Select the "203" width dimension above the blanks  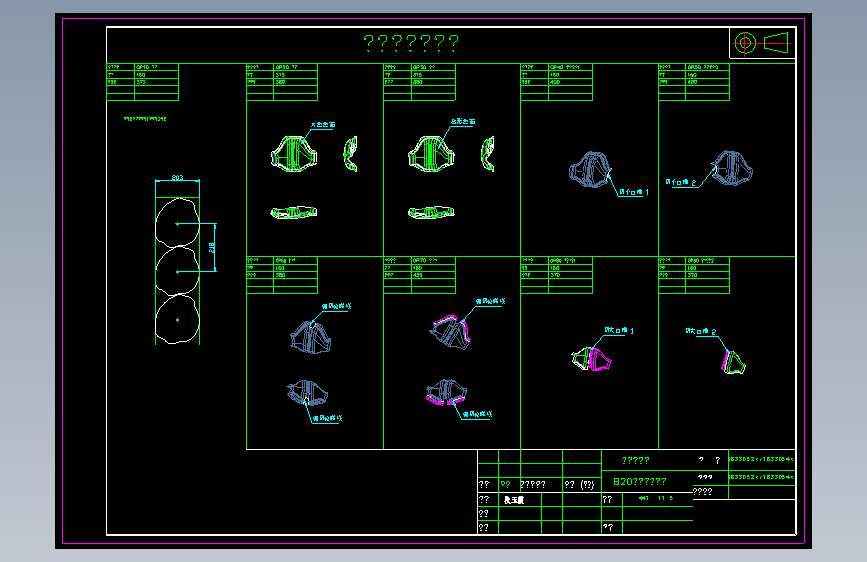(177, 178)
